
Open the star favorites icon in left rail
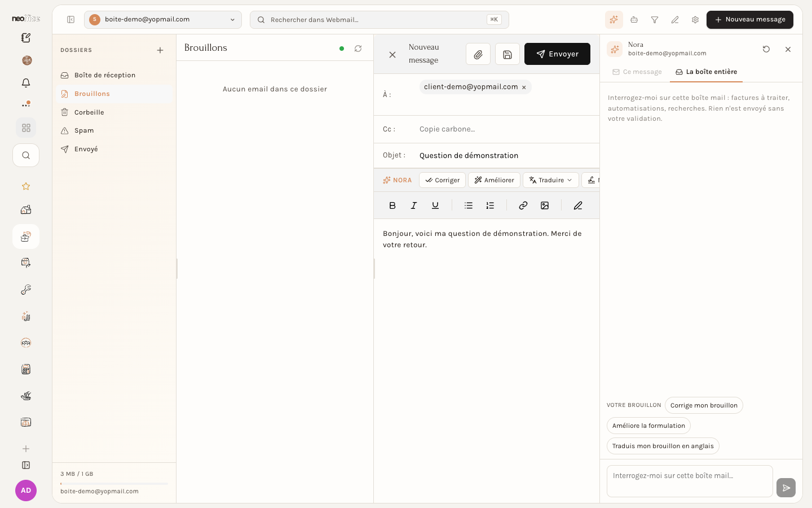click(x=26, y=186)
